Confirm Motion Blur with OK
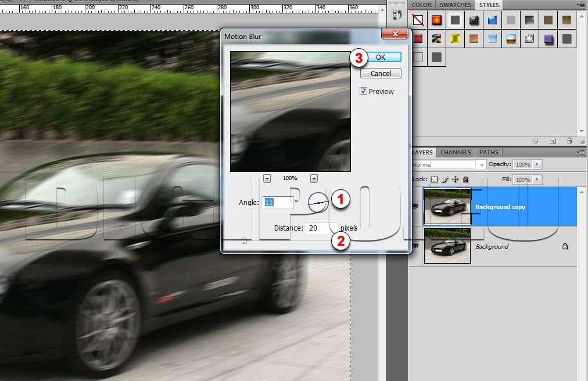588x381 pixels. click(x=381, y=57)
